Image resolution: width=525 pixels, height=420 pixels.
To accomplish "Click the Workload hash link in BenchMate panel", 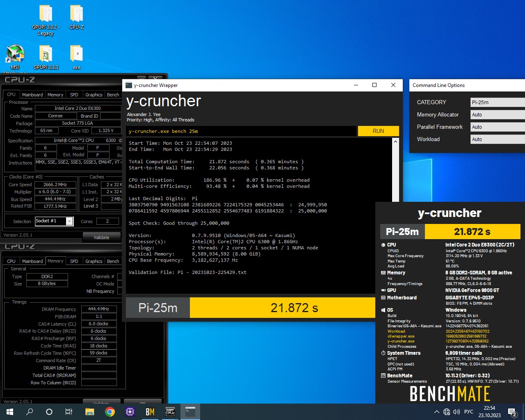I will click(468, 331).
